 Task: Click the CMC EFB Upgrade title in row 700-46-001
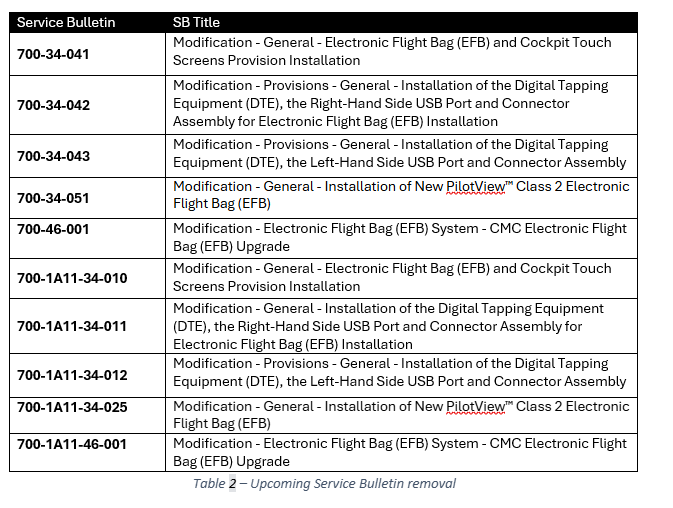400,237
